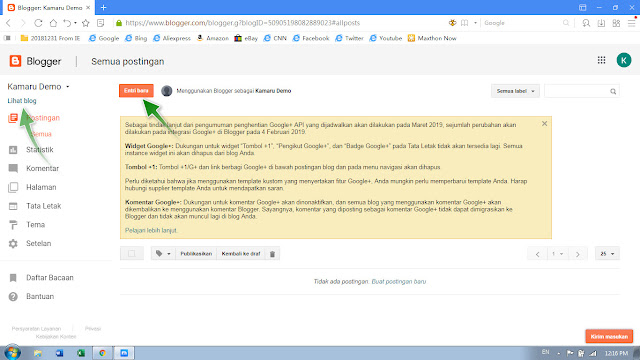Screen dimensions: 640x360
Task: Open the Statistik menu item
Action: pos(40,150)
